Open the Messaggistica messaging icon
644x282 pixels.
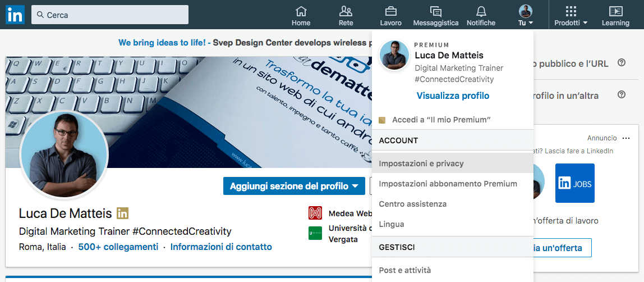point(436,11)
